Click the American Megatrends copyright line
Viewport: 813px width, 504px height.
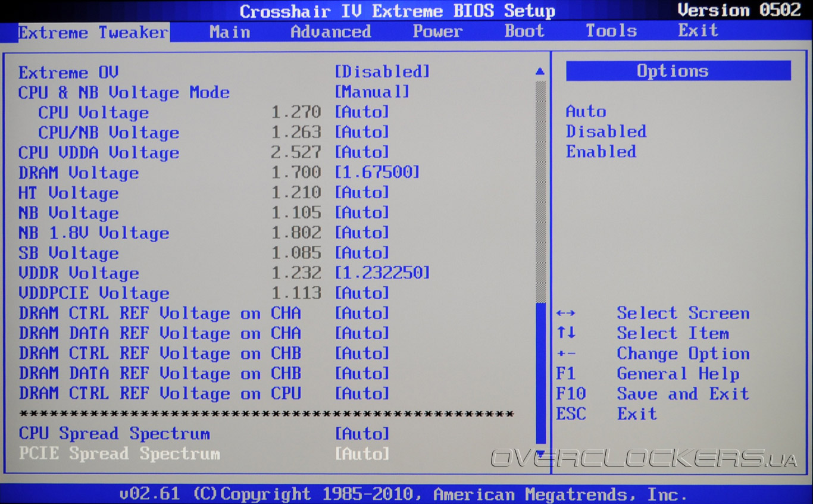pyautogui.click(x=403, y=494)
